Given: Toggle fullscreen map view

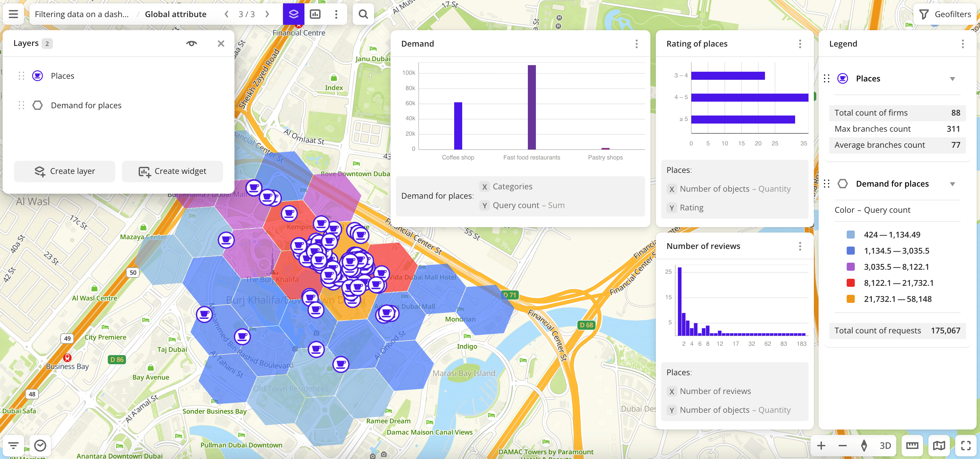Looking at the screenshot, I should 966,446.
